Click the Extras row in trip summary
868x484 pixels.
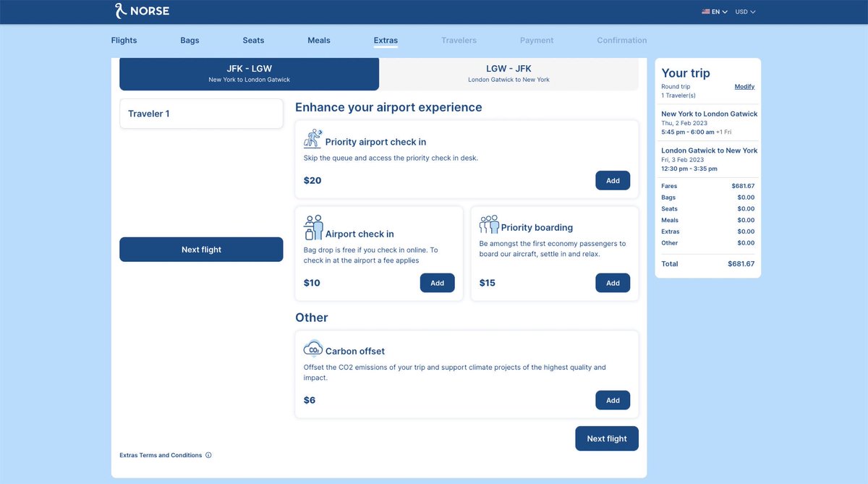(x=708, y=232)
